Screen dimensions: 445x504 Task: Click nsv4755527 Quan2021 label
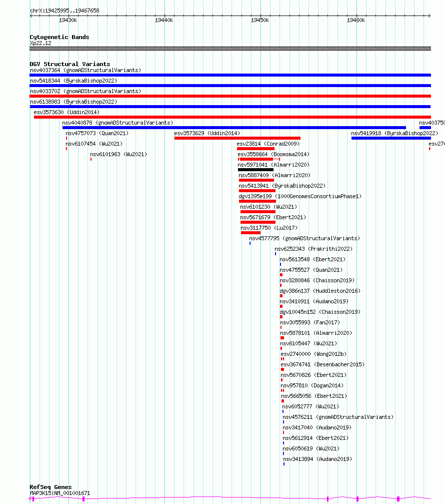pyautogui.click(x=311, y=270)
